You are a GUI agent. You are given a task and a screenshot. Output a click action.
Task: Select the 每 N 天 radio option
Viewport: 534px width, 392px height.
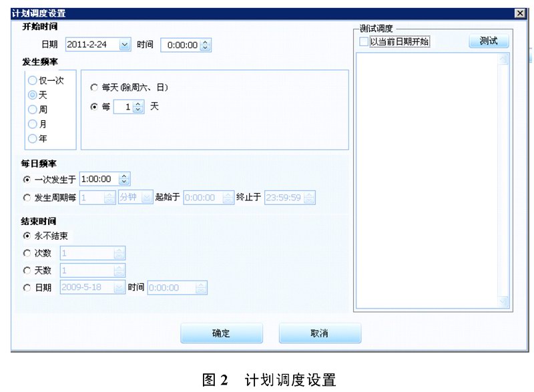pyautogui.click(x=94, y=107)
